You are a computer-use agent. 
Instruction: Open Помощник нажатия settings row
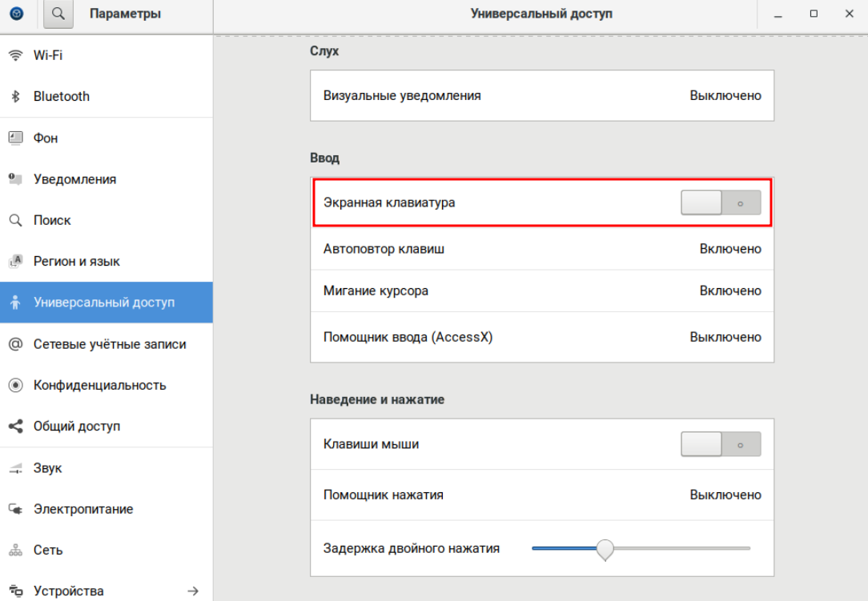pyautogui.click(x=541, y=495)
